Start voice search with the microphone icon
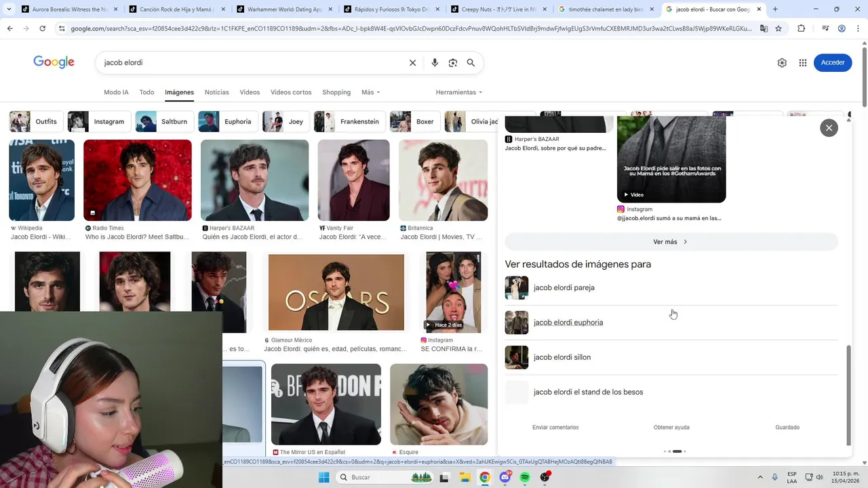868x488 pixels. click(435, 62)
